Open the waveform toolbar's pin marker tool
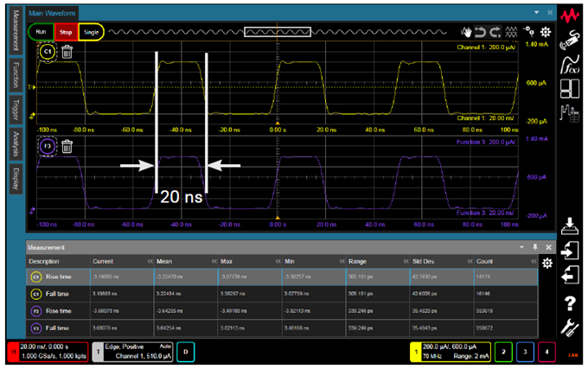Viewport: 588px width, 369px height. coord(529,31)
